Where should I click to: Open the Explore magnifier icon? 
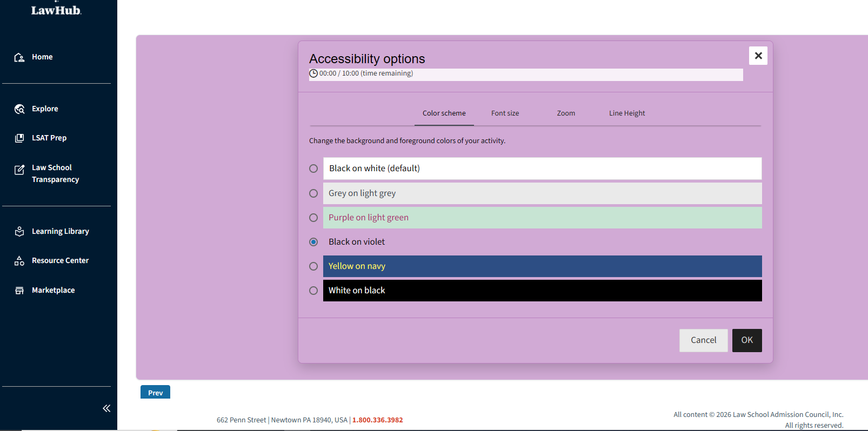19,109
